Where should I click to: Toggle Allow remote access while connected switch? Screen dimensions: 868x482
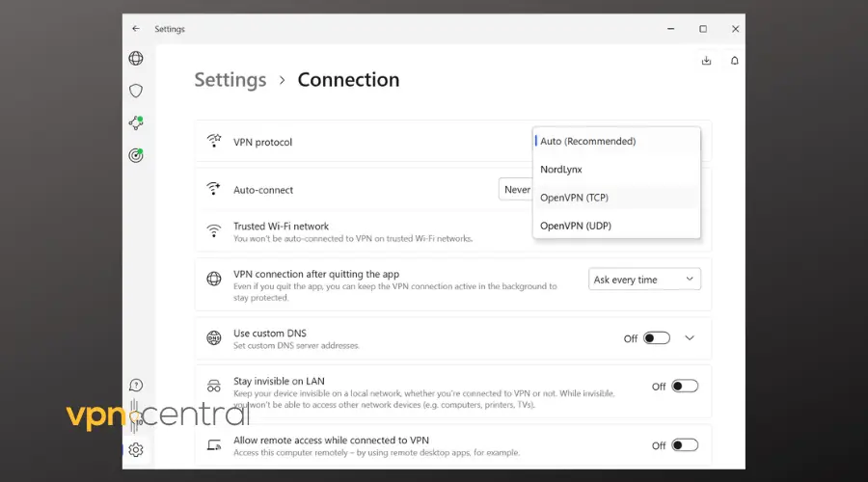coord(685,445)
